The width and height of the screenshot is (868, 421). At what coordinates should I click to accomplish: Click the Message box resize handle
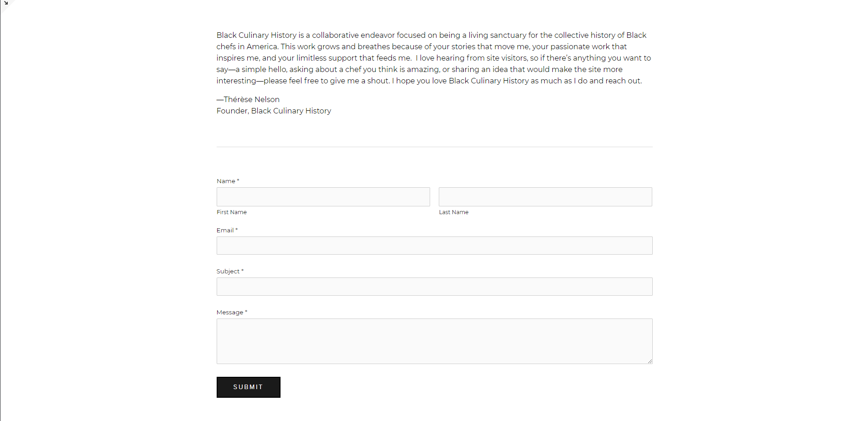coord(650,361)
